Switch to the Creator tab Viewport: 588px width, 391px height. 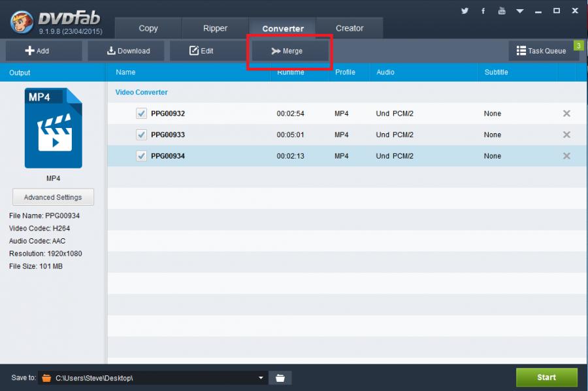pyautogui.click(x=350, y=28)
